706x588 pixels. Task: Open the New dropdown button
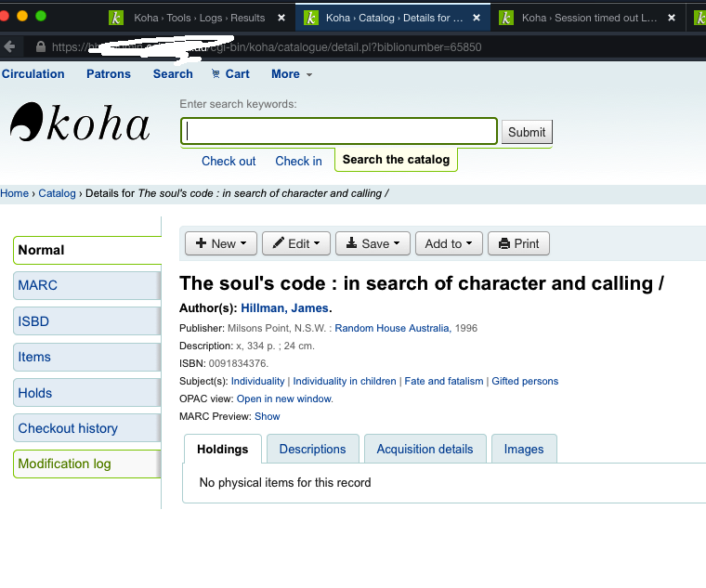(220, 243)
